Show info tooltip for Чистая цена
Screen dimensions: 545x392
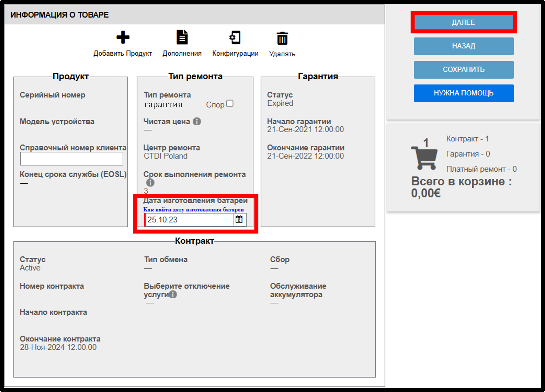click(x=197, y=121)
